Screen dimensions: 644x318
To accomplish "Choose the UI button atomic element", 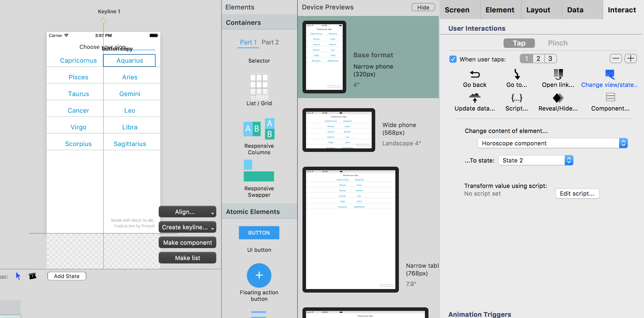I will coord(259,233).
